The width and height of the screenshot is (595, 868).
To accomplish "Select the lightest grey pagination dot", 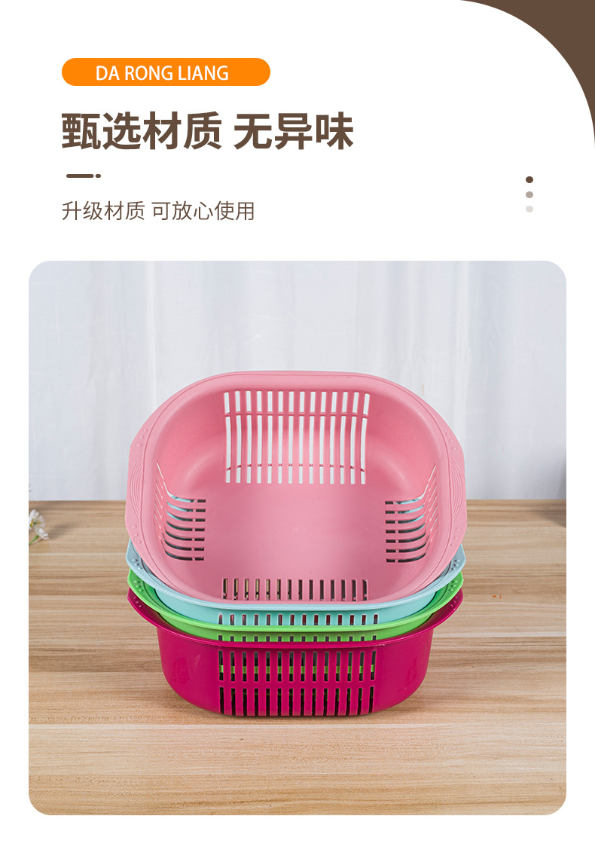I will (529, 209).
